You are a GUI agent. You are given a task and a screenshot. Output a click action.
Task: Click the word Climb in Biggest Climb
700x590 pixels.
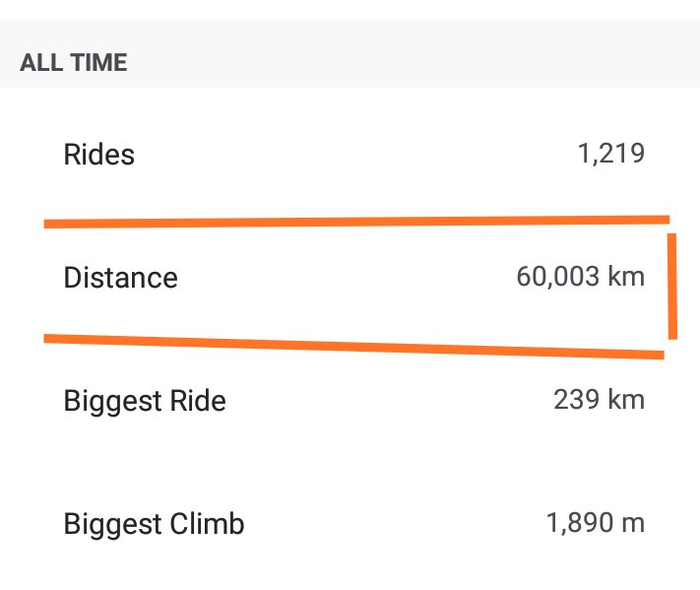coord(207,523)
